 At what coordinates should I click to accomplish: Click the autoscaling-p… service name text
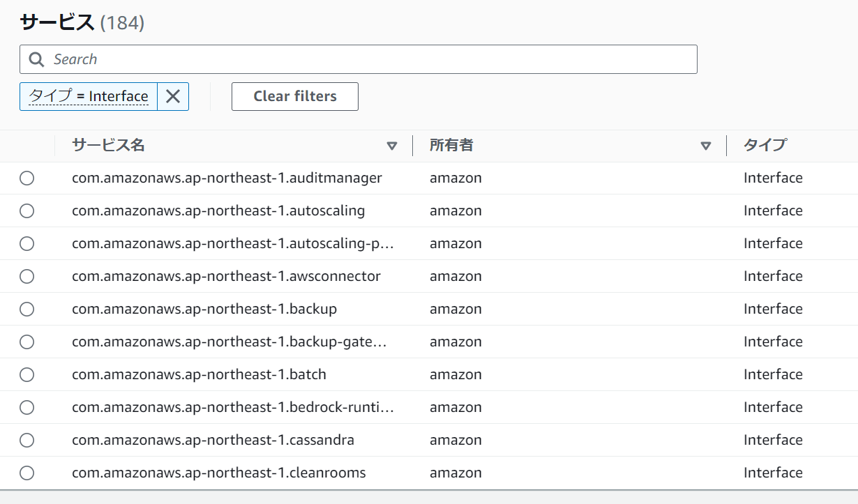233,243
